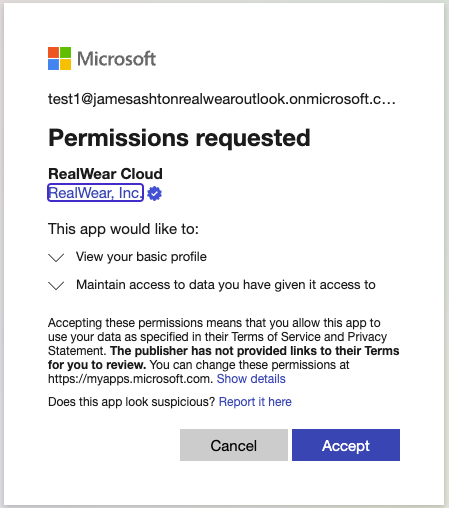449x508 pixels.
Task: Click the This app would like to text
Action: coord(123,229)
